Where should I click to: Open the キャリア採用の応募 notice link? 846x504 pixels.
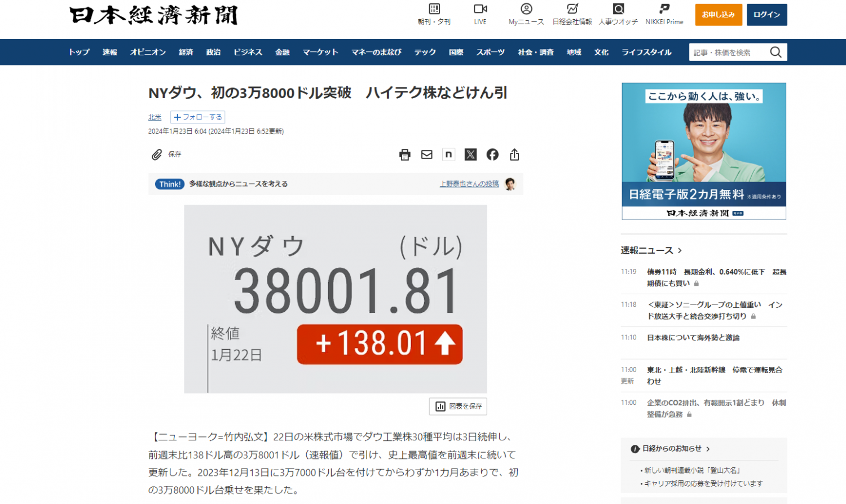pyautogui.click(x=703, y=484)
